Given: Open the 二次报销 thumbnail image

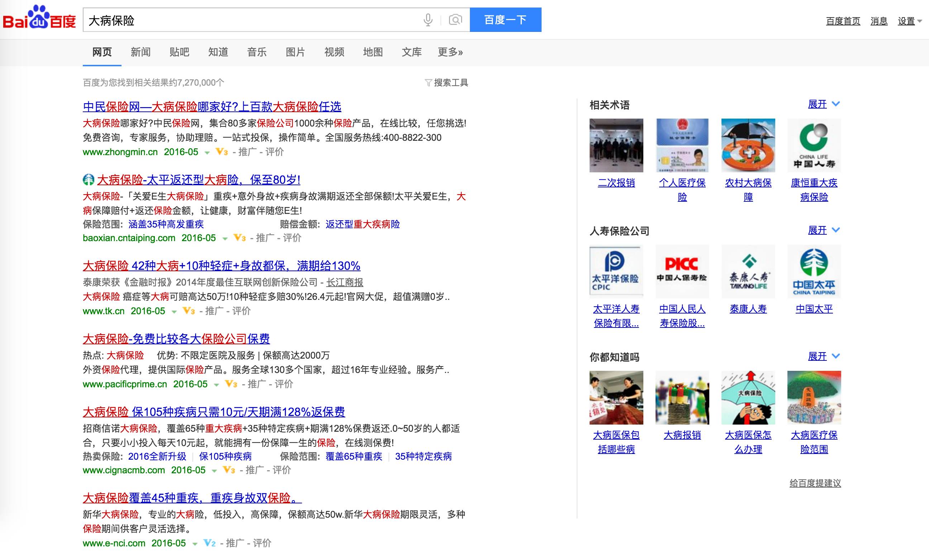Looking at the screenshot, I should (616, 145).
